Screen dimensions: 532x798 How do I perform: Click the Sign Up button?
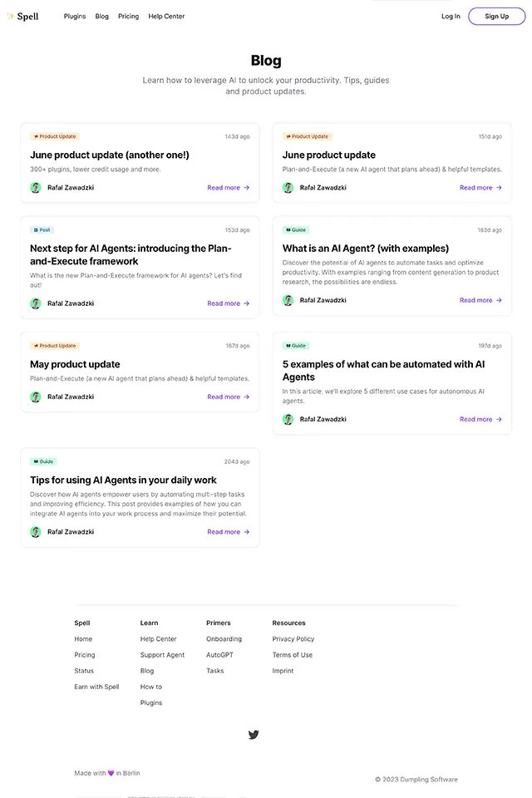pyautogui.click(x=496, y=17)
